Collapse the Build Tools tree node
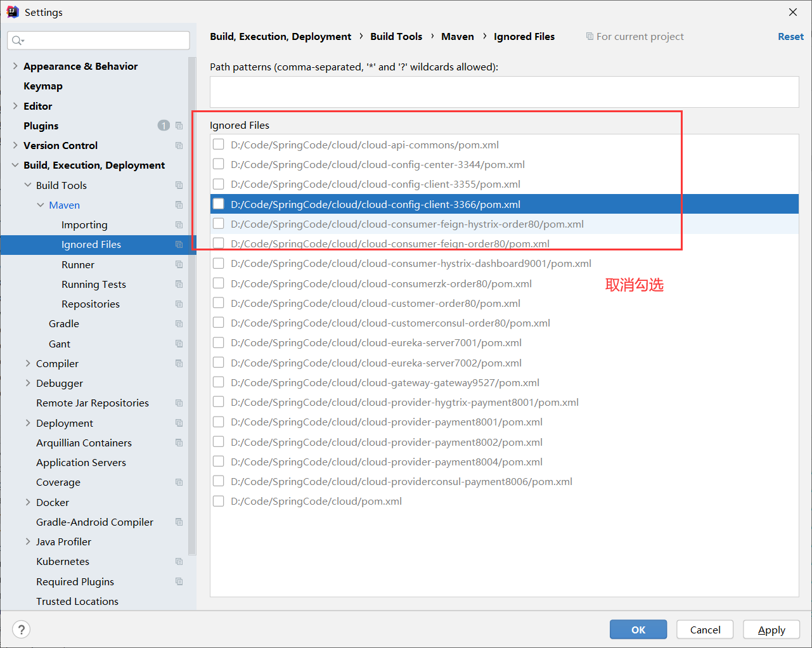812x648 pixels. point(28,185)
